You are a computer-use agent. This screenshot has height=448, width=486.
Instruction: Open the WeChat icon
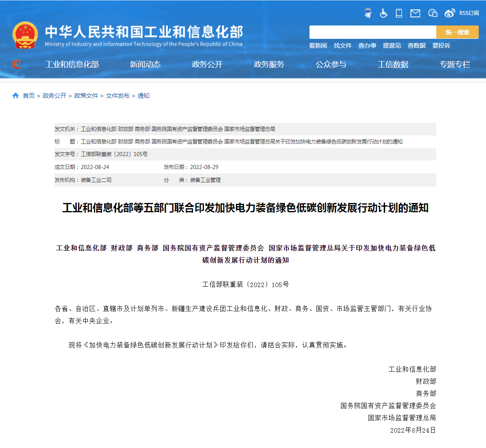pyautogui.click(x=433, y=13)
